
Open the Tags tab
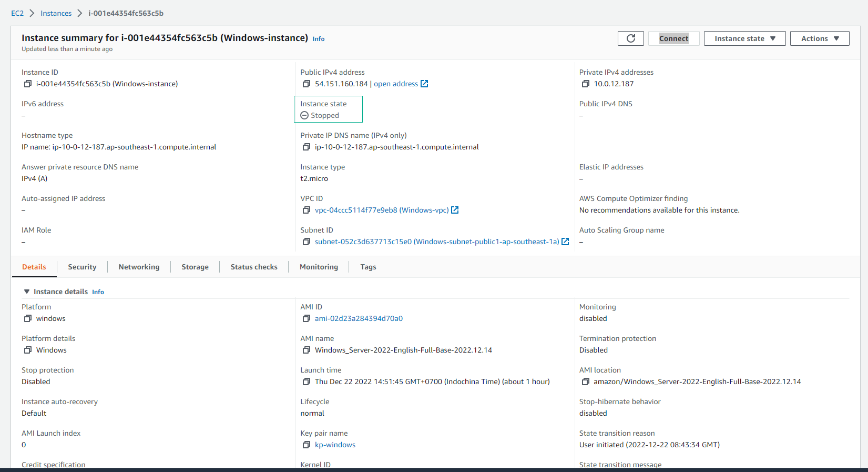click(368, 267)
